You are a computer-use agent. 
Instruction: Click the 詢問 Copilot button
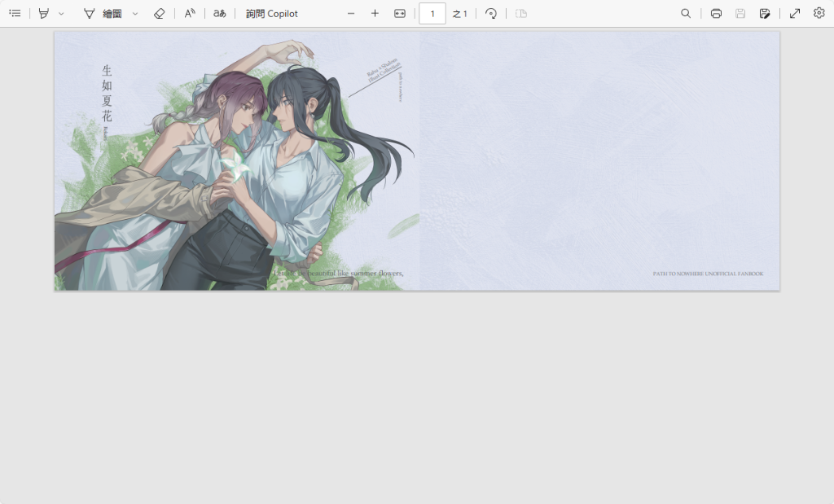tap(272, 13)
